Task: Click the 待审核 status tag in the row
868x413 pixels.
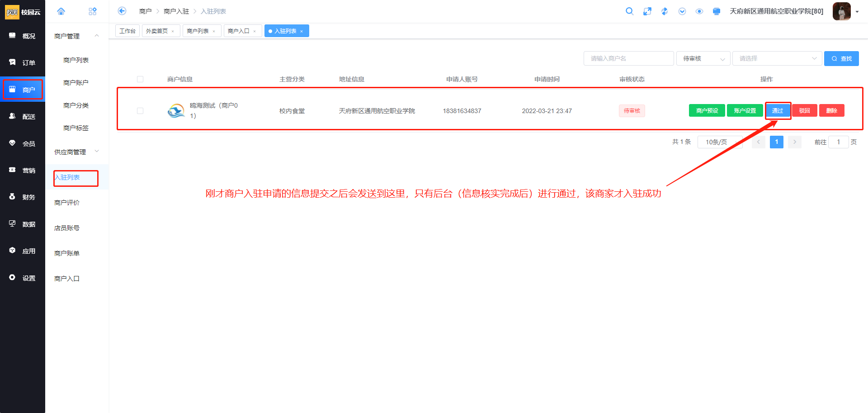Action: coord(632,111)
